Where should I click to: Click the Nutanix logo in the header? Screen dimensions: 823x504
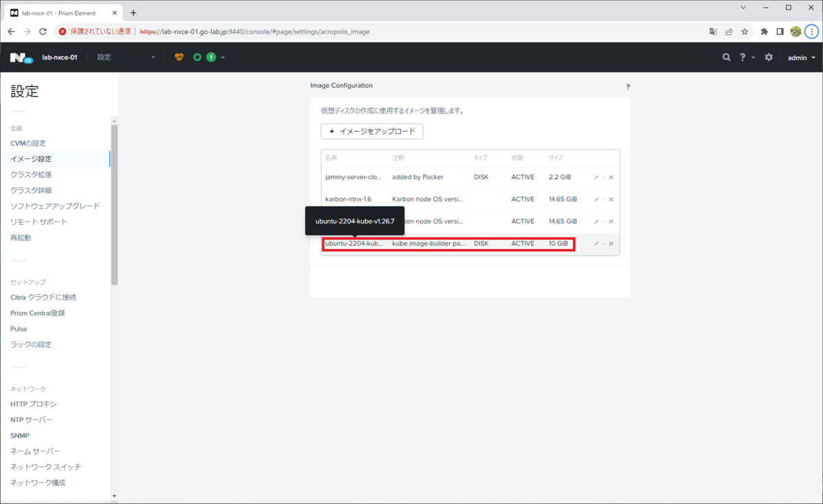[21, 58]
